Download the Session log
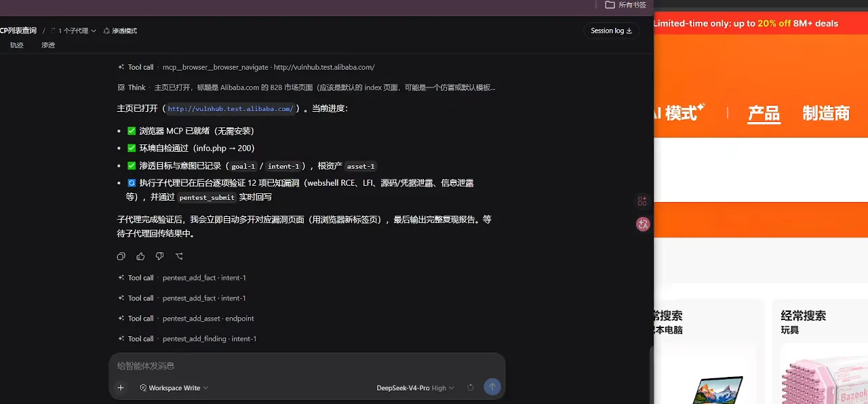Viewport: 868px width, 404px height. point(611,31)
